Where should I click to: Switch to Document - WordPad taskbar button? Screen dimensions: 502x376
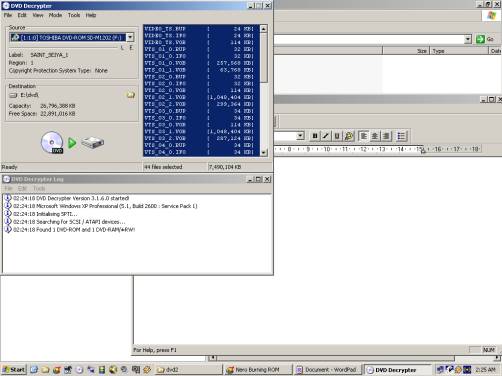pos(327,370)
